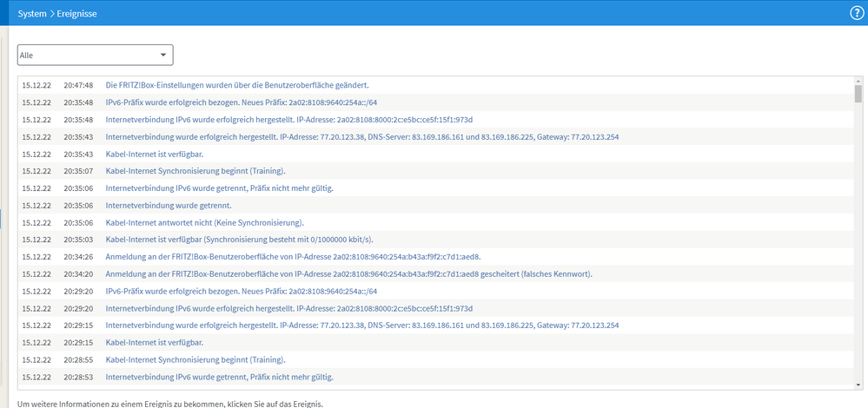Open Internetverbindung hergestellt event at 20:29:15
Image resolution: width=868 pixels, height=408 pixels.
tap(362, 326)
